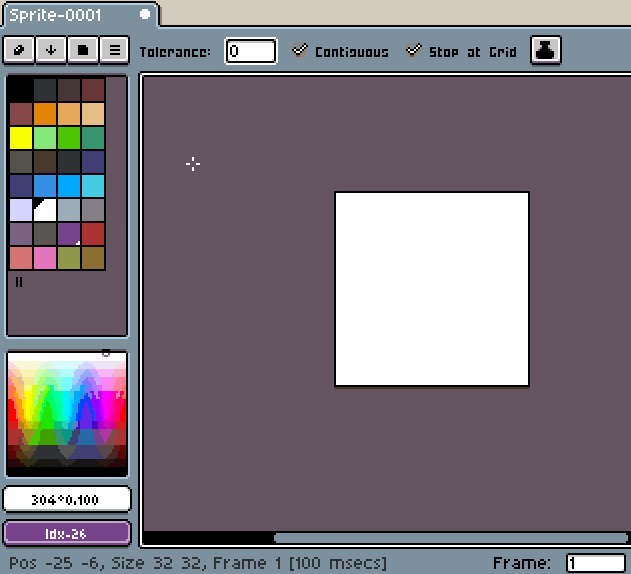The width and height of the screenshot is (631, 574).
Task: Click the 'Tolerance:' label
Action: (x=175, y=52)
